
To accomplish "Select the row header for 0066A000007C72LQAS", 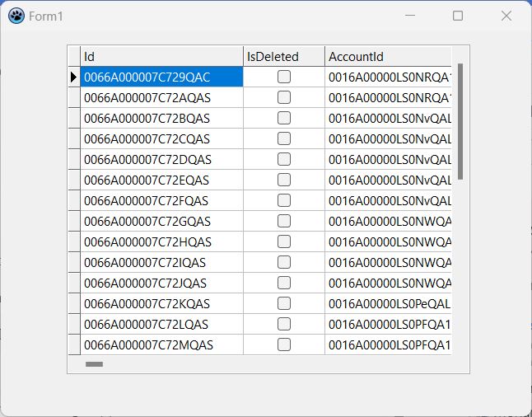I will tap(74, 324).
